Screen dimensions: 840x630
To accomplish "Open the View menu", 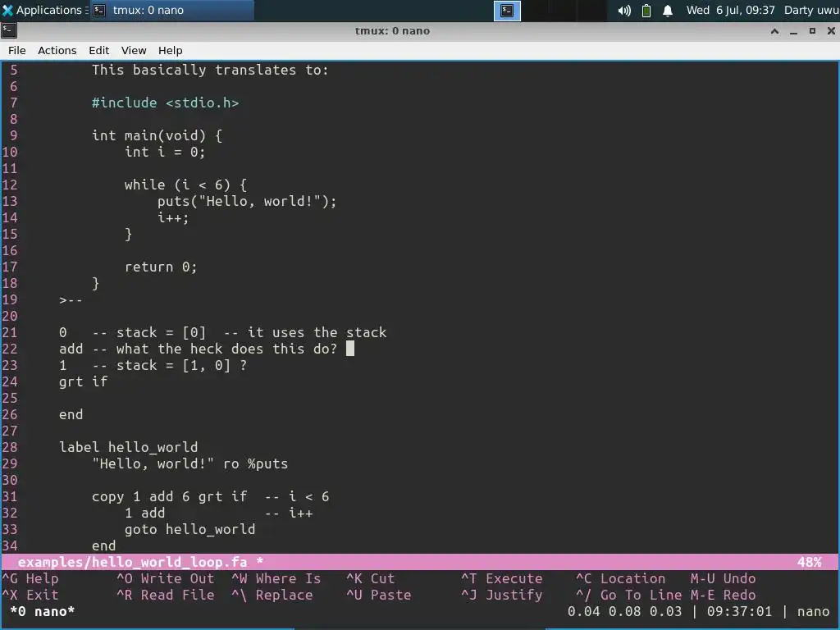I will point(134,50).
